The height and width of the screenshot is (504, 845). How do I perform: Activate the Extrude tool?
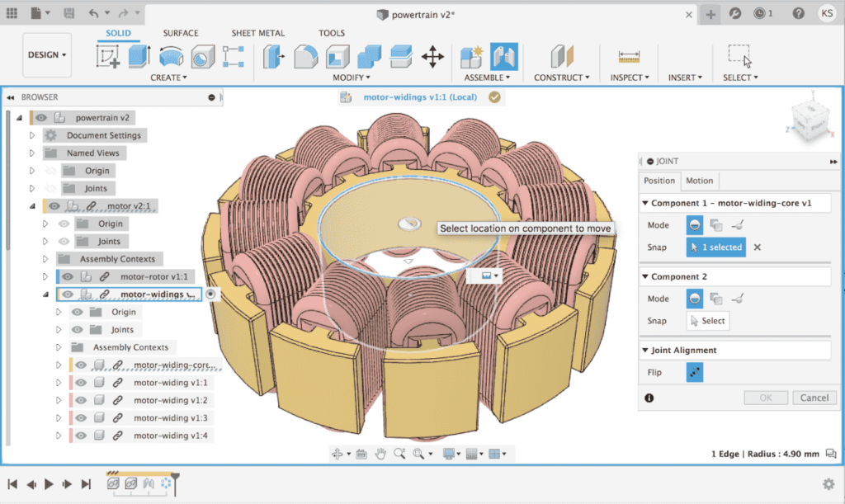(138, 55)
